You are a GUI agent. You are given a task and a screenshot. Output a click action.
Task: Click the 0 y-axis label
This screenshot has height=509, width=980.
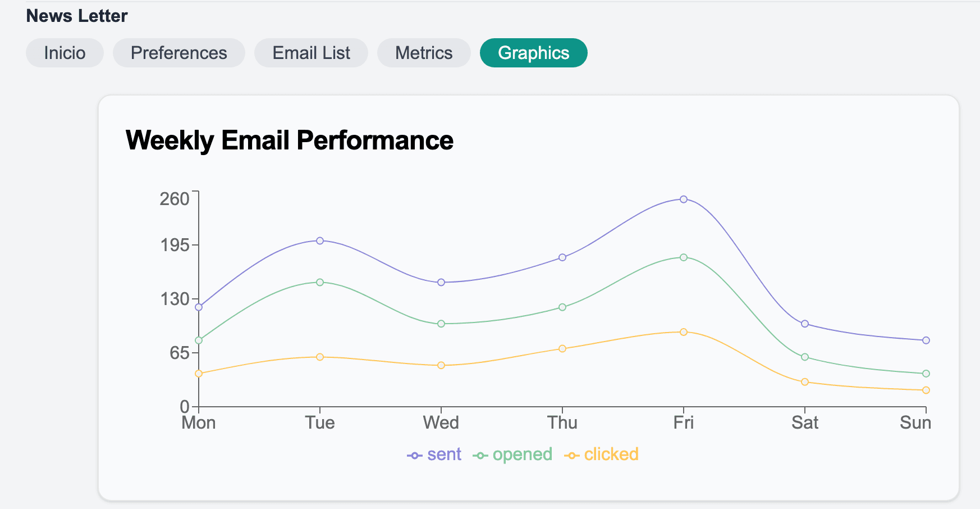pyautogui.click(x=185, y=406)
